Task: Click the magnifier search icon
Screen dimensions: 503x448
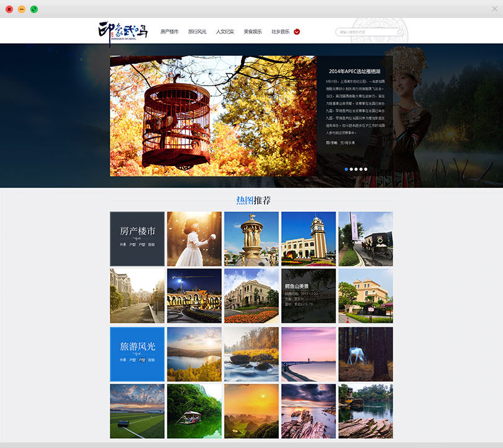Action: pyautogui.click(x=399, y=32)
